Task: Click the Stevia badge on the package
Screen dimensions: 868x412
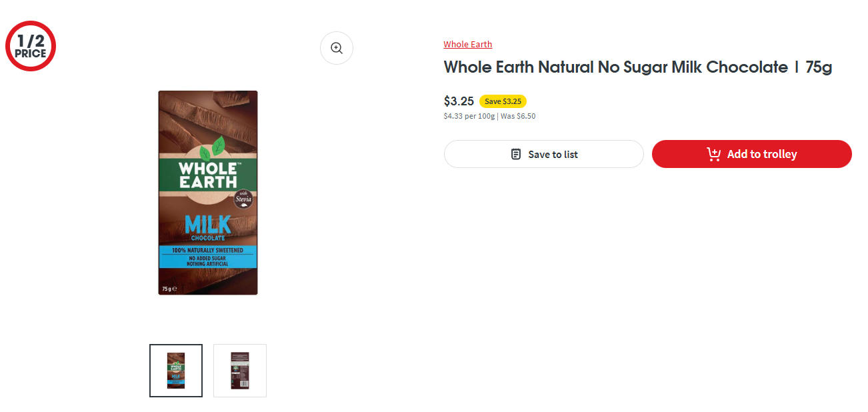Action: pos(243,199)
